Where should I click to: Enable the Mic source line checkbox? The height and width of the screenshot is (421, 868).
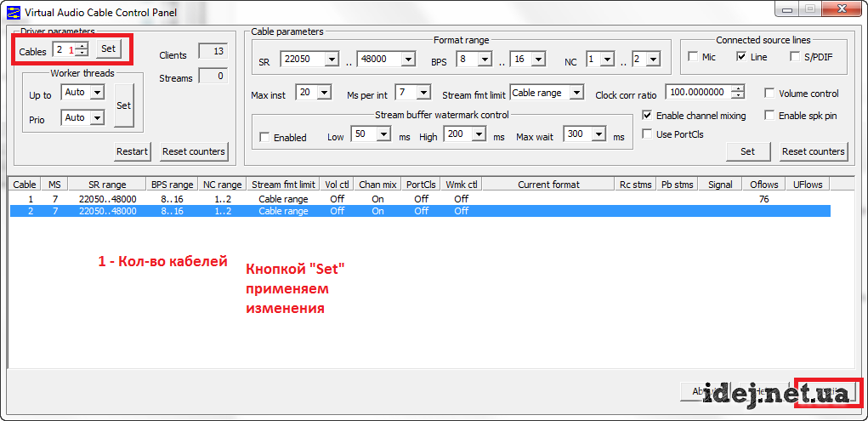tap(693, 56)
